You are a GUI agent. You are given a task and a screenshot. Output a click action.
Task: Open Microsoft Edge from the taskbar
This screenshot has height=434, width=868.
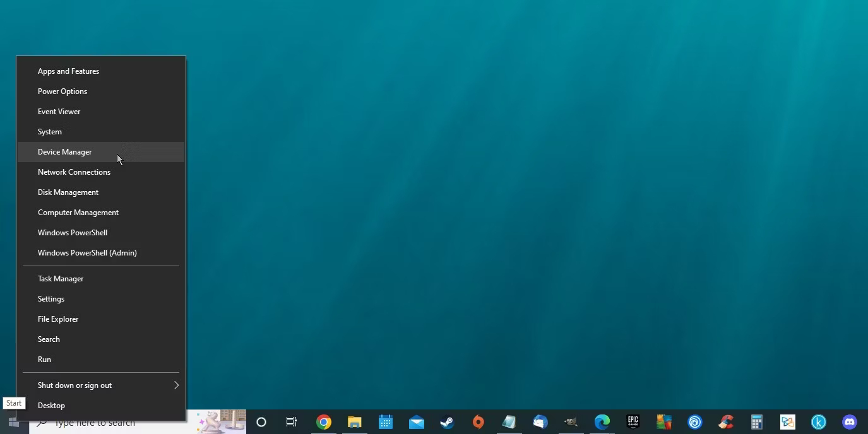tap(602, 422)
